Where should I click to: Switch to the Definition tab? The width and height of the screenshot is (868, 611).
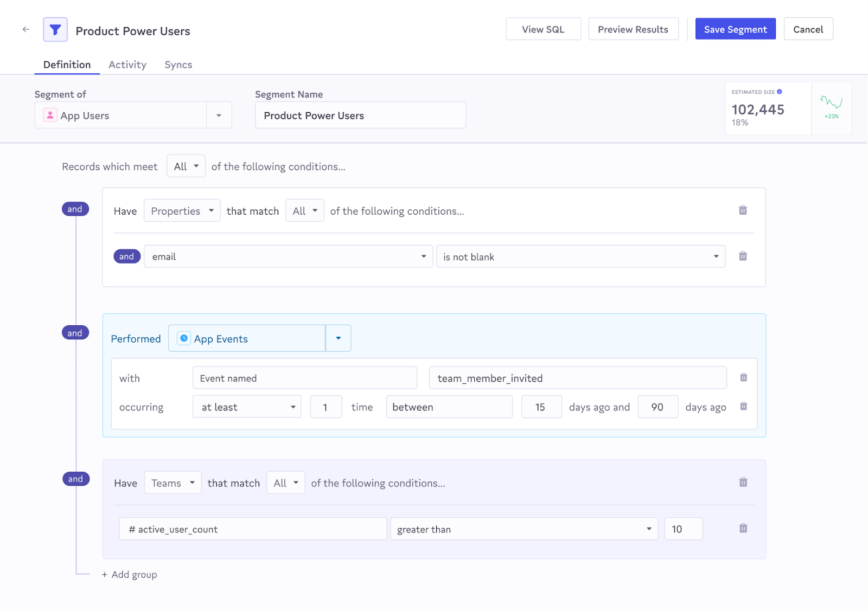[x=67, y=65]
